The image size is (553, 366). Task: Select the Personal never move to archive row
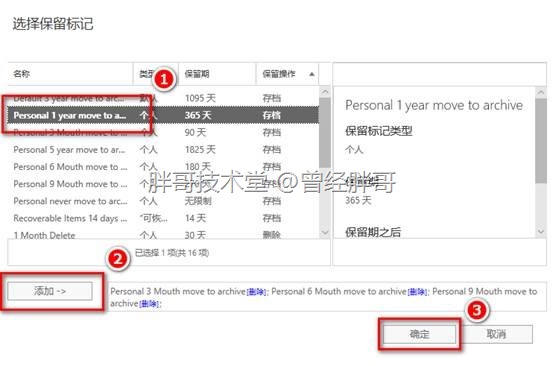(163, 201)
